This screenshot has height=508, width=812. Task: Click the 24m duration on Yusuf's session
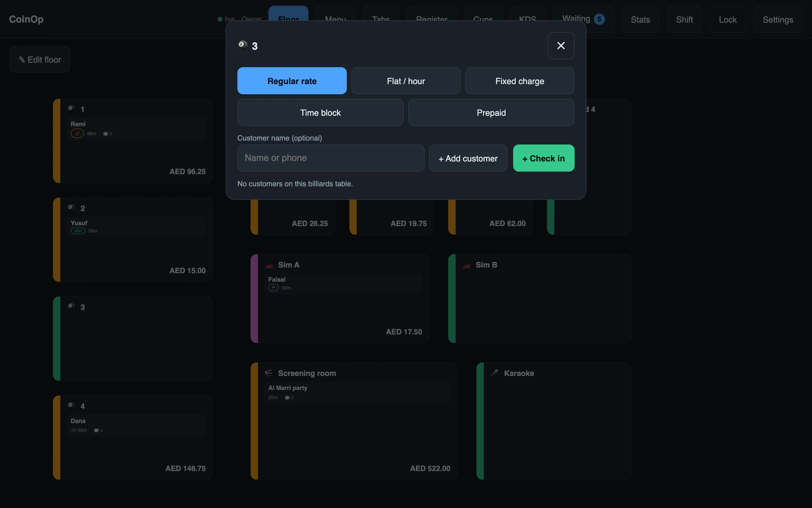pos(92,231)
